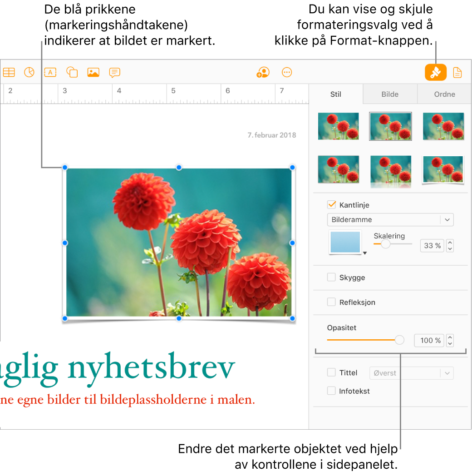This screenshot has width=472, height=476.
Task: Click the Opasitet 100 % value field
Action: (429, 340)
